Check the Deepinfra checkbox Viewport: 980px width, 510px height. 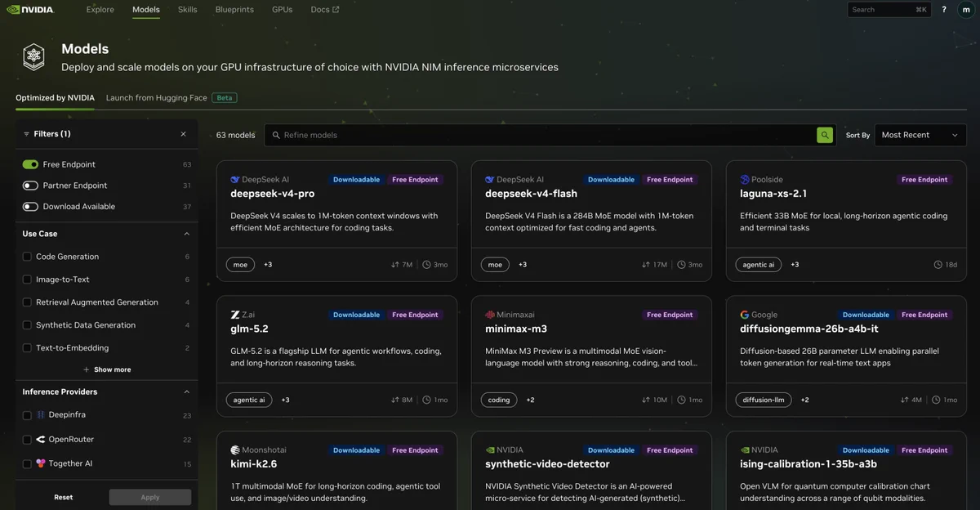[28, 415]
